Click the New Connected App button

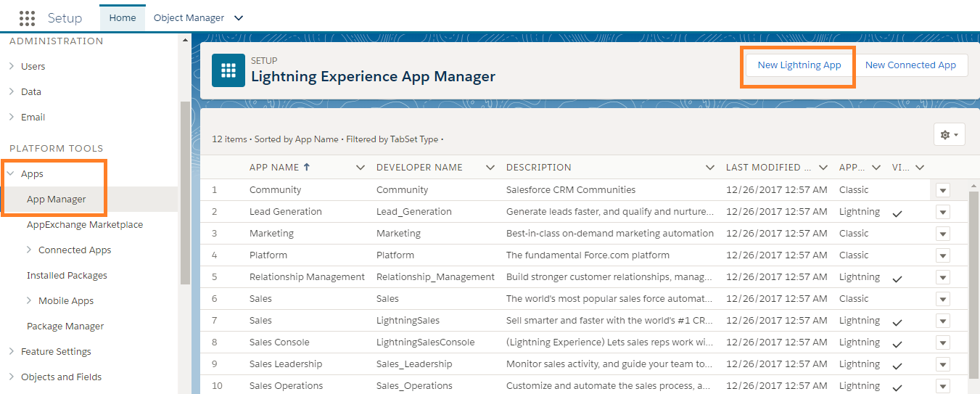910,65
